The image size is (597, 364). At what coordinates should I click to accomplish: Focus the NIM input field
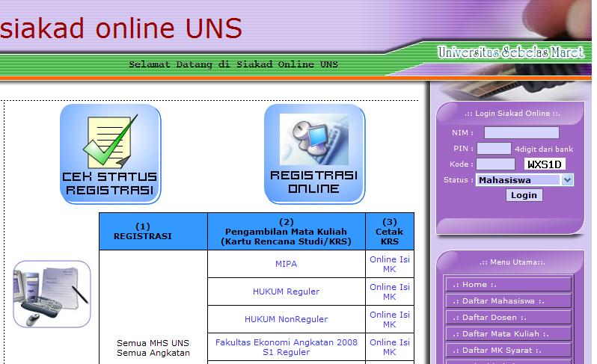[521, 133]
